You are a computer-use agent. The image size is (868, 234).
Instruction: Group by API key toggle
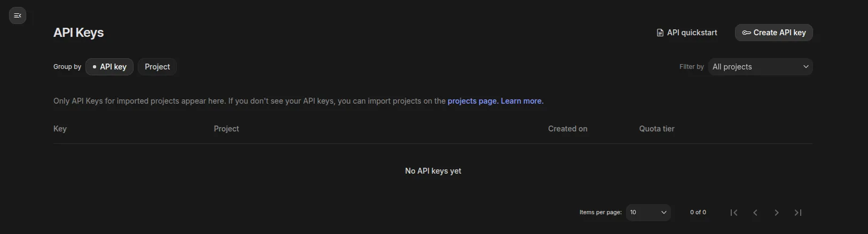110,67
